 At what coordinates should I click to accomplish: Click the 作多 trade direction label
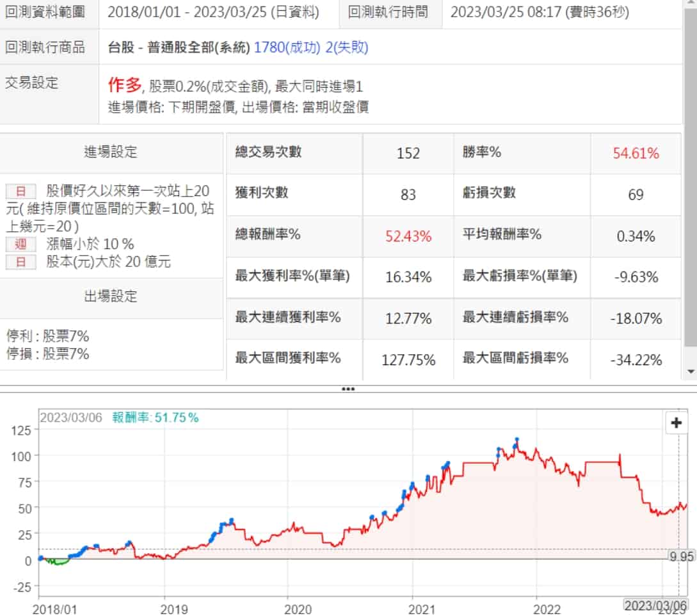tap(124, 85)
